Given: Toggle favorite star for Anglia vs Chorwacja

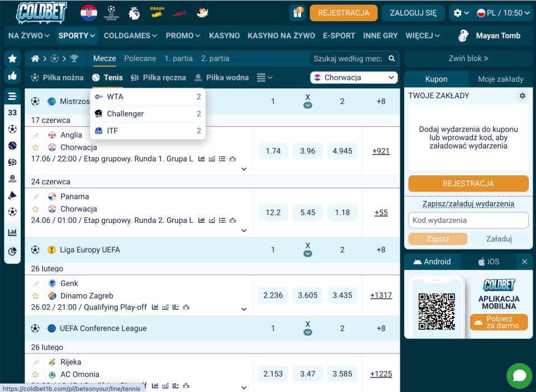Looking at the screenshot, I should 36,147.
